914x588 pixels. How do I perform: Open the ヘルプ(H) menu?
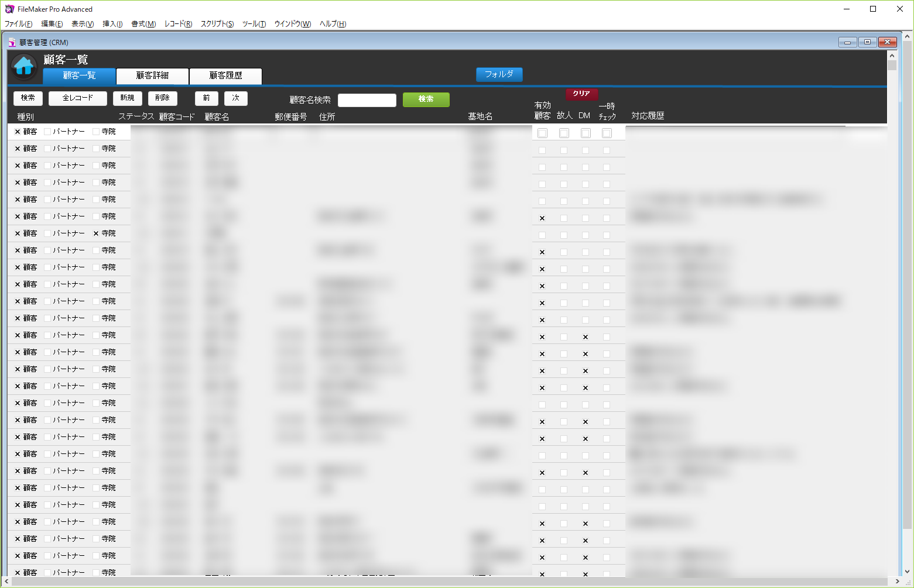click(333, 24)
